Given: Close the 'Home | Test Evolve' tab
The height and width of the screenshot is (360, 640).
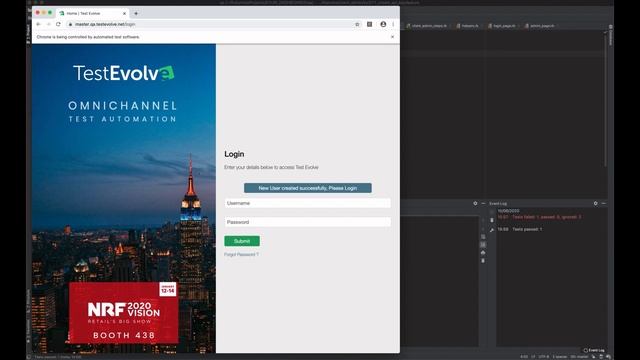Looking at the screenshot, I should 124,13.
